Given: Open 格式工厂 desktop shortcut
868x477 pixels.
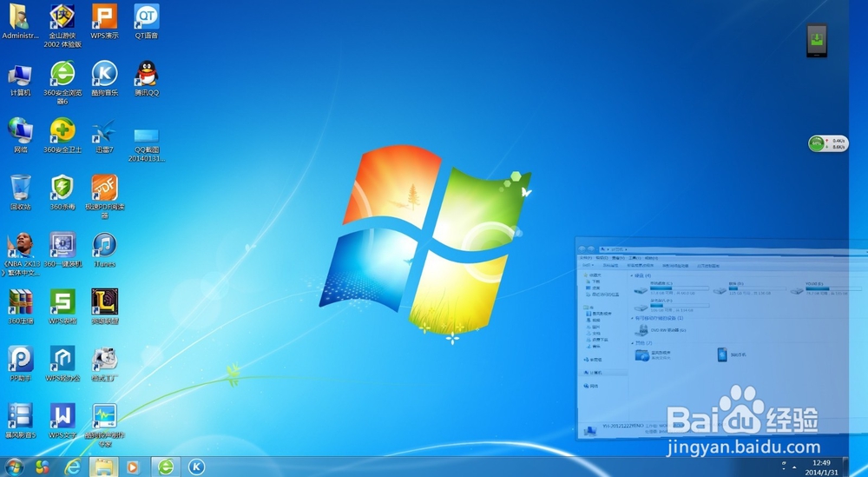Looking at the screenshot, I should (105, 363).
